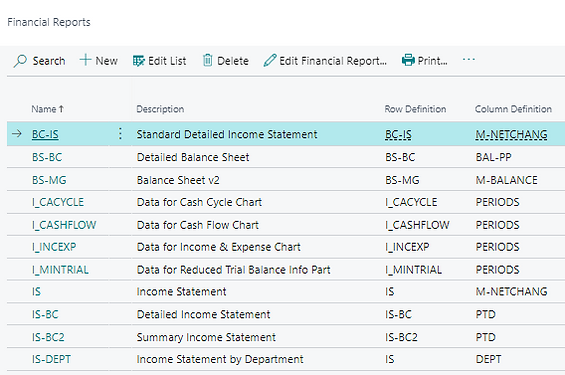This screenshot has width=565, height=375.
Task: Open M-NETCHANG column definition in BC-IS row
Action: [x=511, y=134]
